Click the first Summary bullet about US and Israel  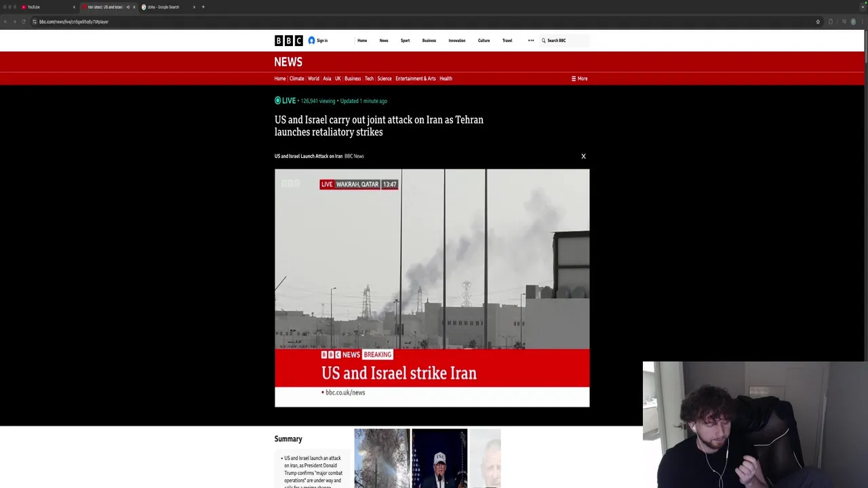pyautogui.click(x=313, y=472)
